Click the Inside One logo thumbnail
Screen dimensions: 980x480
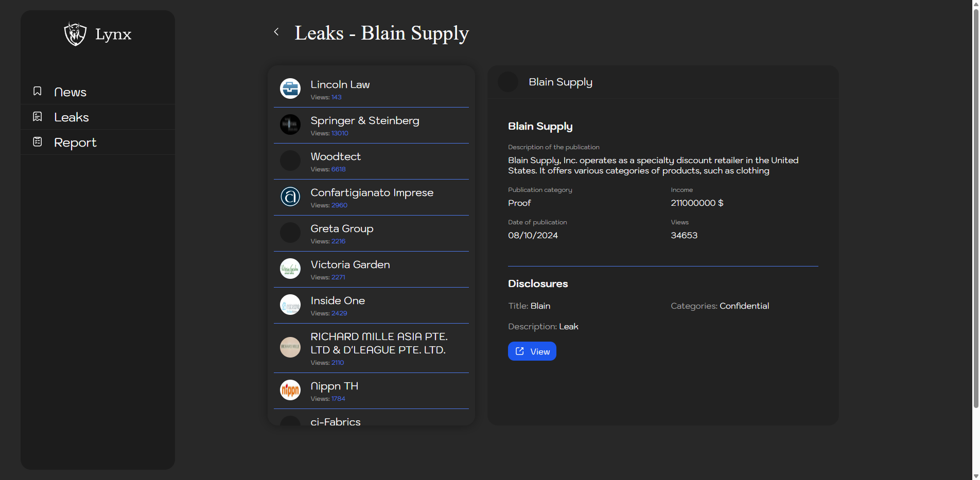click(x=290, y=305)
